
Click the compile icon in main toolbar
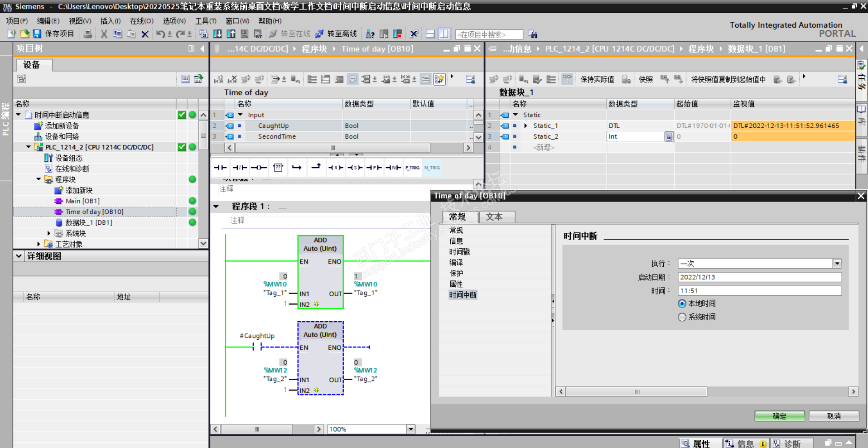pos(203,34)
